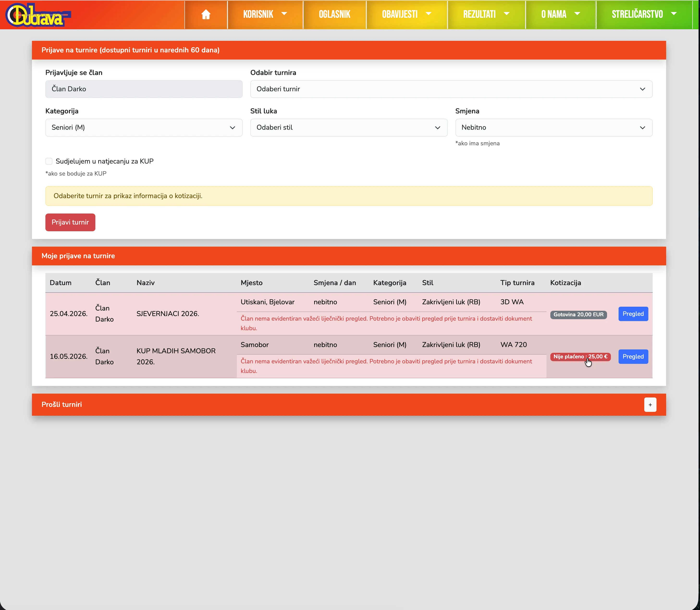Click the Član Darko input field
700x610 pixels.
point(144,89)
